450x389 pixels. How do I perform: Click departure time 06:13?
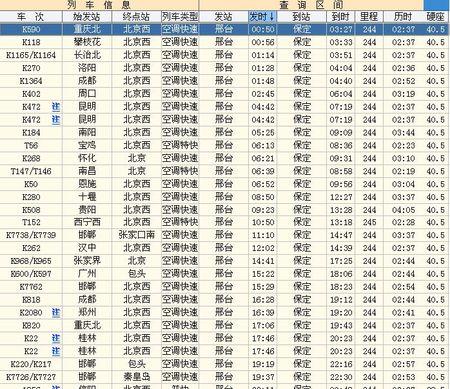(263, 146)
